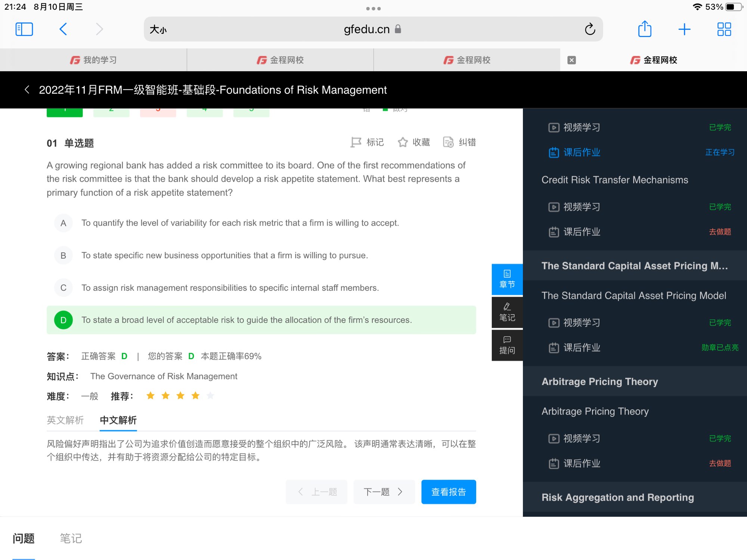Click the 查看报告 button
Image resolution: width=747 pixels, height=560 pixels.
click(x=449, y=492)
